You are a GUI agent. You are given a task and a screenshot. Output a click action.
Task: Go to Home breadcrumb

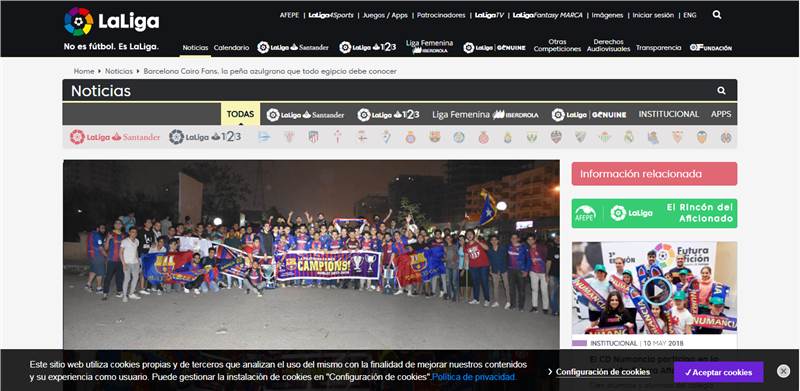(x=84, y=71)
